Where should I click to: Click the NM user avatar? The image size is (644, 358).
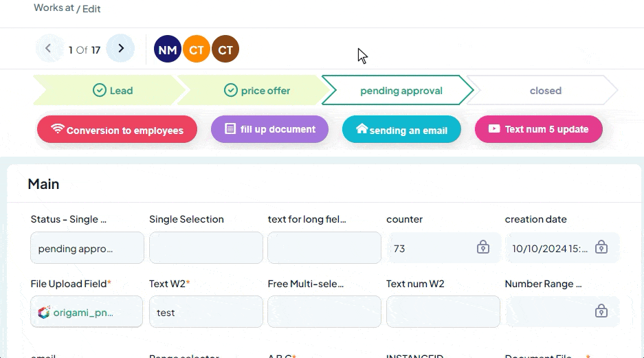click(x=167, y=49)
